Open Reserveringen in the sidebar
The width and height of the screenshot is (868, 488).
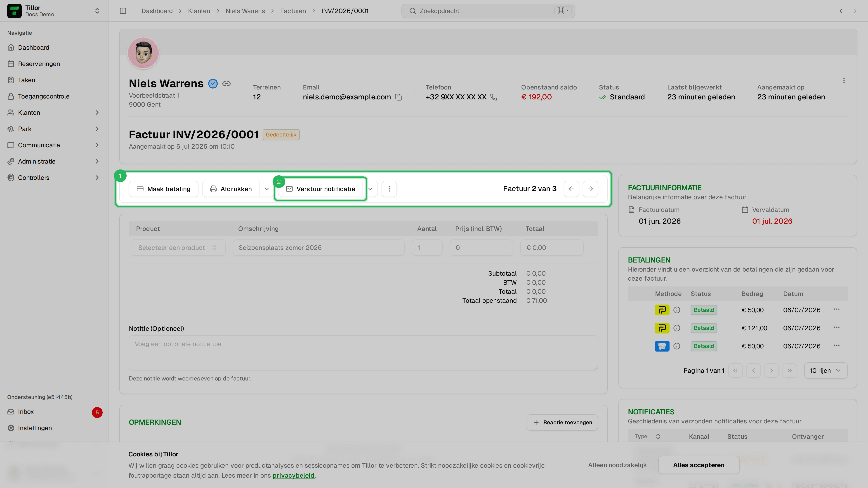(54, 64)
